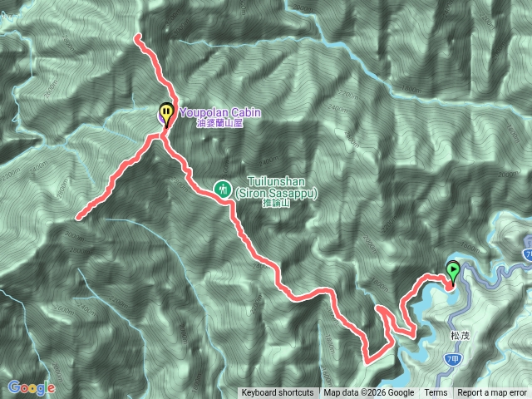
Task: Select the 松茂 village label
Action: tap(460, 336)
